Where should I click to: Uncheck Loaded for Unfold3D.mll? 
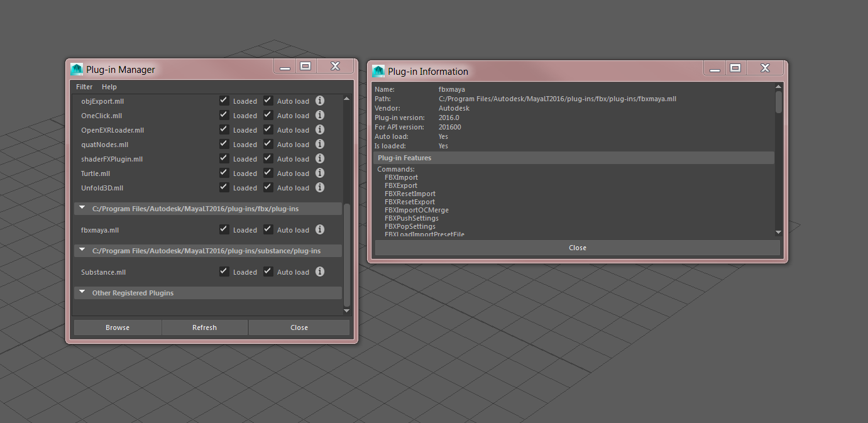(224, 187)
